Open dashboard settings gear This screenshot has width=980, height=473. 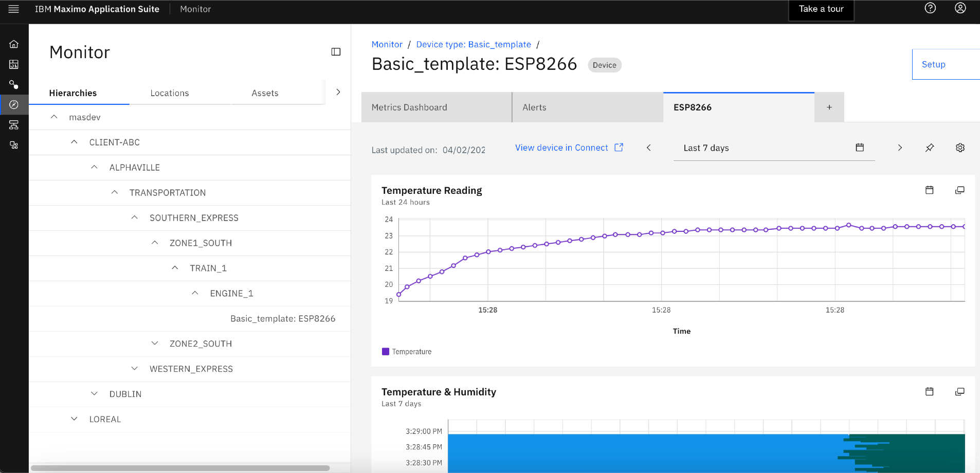(x=960, y=148)
